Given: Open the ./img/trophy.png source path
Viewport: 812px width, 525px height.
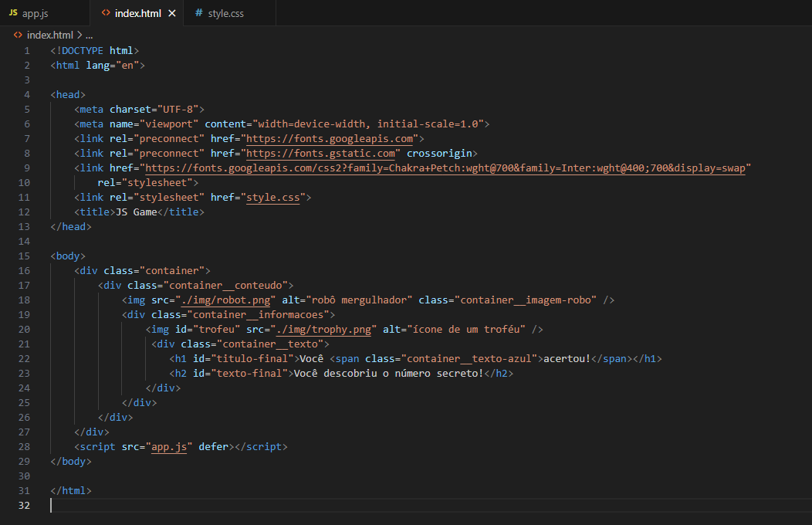Looking at the screenshot, I should pos(323,330).
